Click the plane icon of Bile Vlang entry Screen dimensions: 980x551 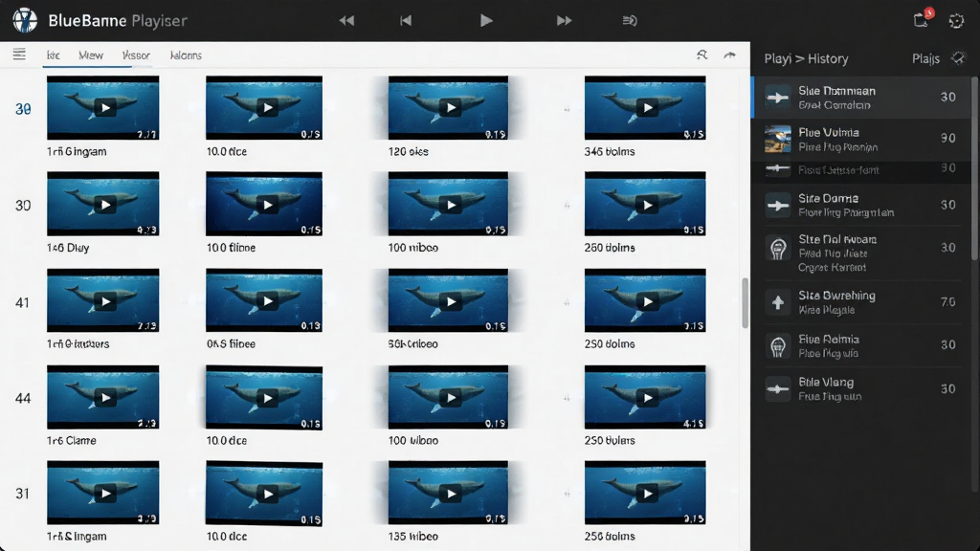tap(777, 389)
